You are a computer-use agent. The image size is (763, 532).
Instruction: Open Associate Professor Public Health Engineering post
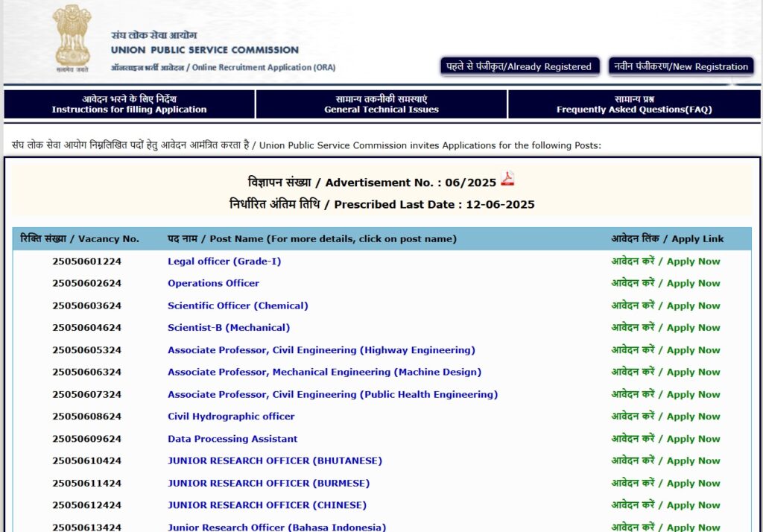click(x=333, y=394)
